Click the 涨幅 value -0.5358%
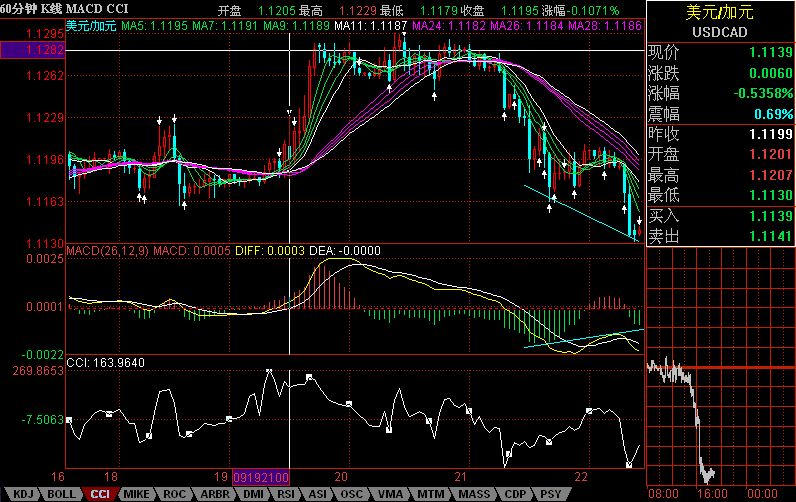 pos(763,93)
